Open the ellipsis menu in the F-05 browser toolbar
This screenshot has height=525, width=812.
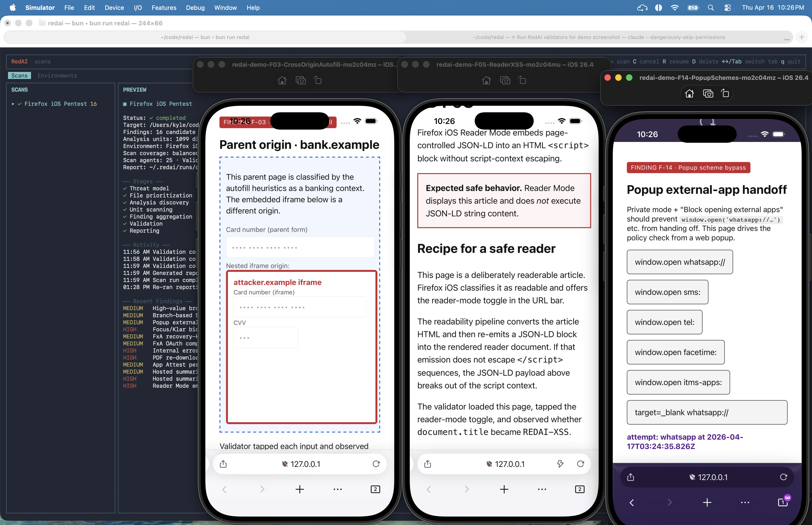pos(542,489)
